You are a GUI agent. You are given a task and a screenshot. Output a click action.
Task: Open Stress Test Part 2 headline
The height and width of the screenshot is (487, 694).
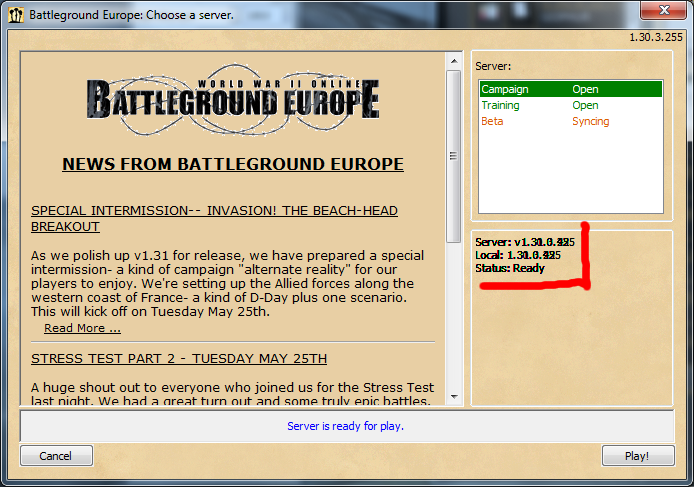pyautogui.click(x=179, y=358)
